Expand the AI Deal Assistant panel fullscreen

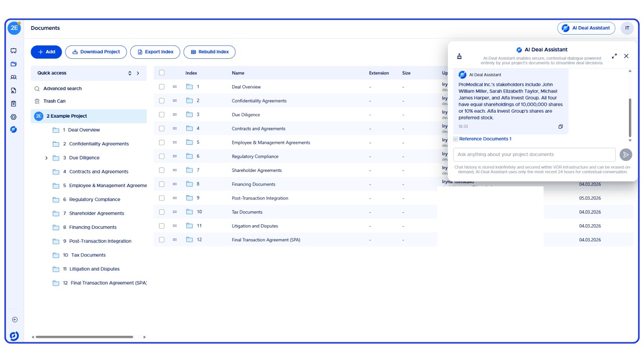point(614,56)
